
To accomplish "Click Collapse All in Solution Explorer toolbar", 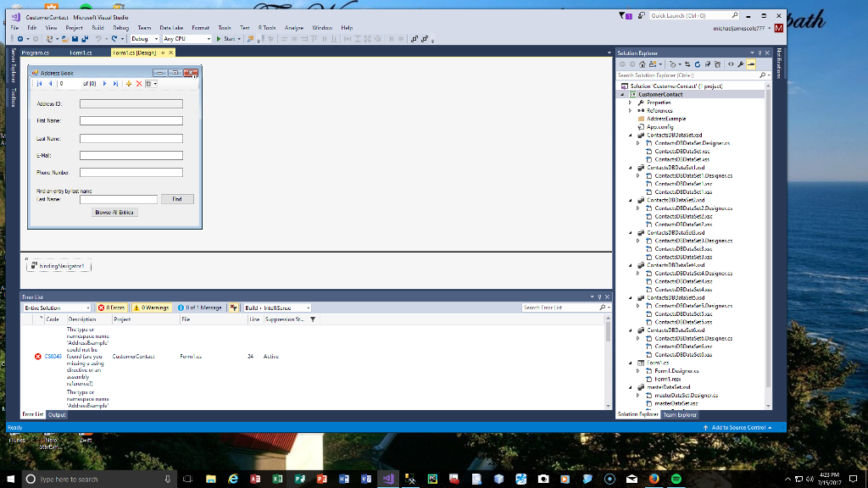I will point(708,64).
